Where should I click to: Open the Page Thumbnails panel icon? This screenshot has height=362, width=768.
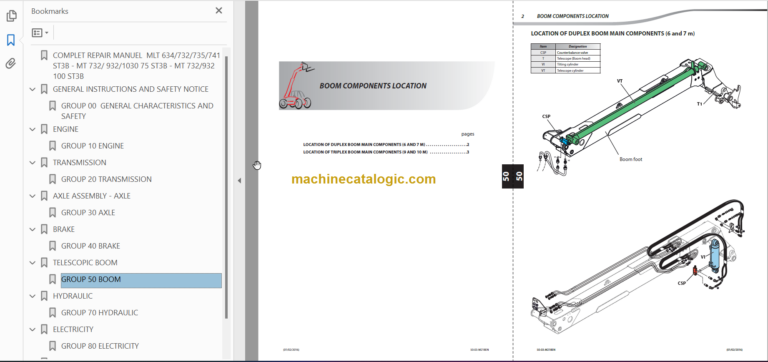pos(11,16)
